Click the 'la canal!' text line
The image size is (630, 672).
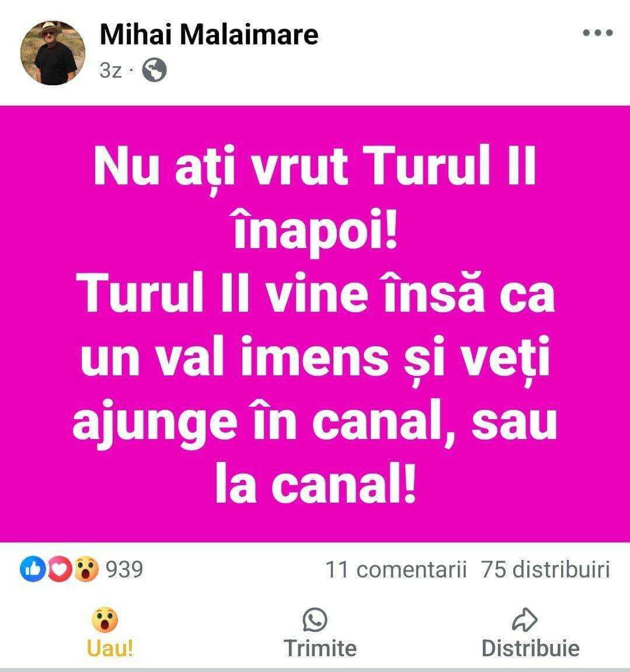click(316, 486)
